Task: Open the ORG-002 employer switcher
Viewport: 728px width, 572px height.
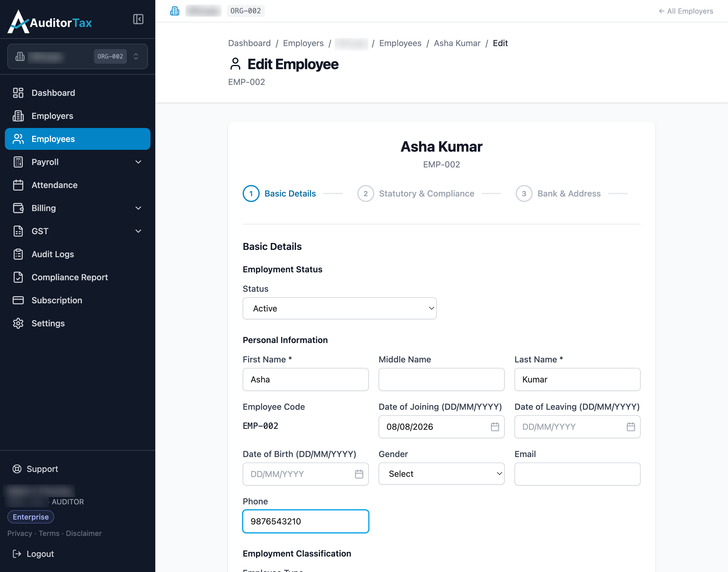Action: tap(78, 56)
